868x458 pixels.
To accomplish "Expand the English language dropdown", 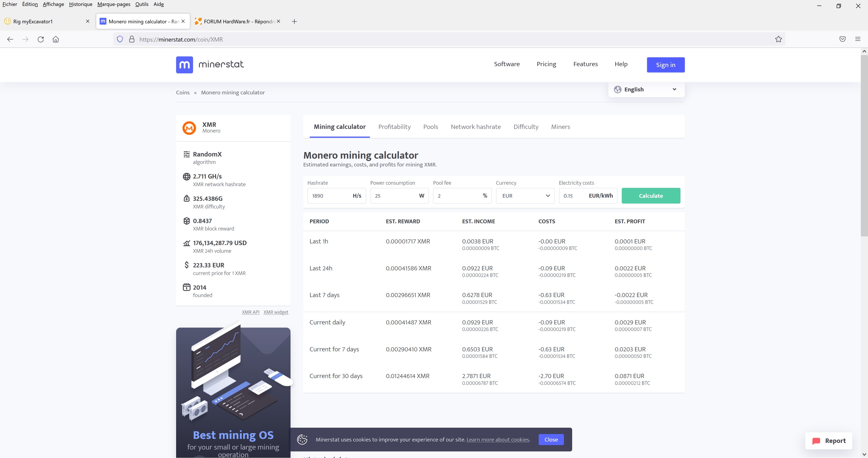I will [646, 89].
